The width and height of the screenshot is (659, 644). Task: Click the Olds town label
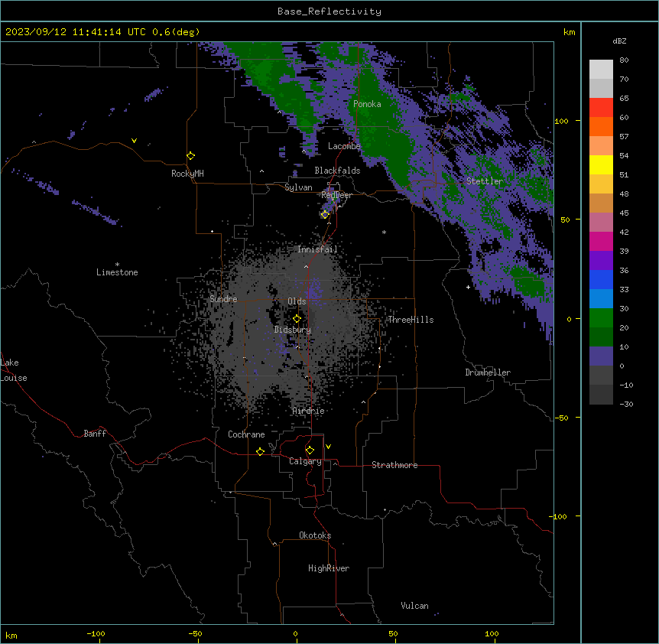(297, 301)
